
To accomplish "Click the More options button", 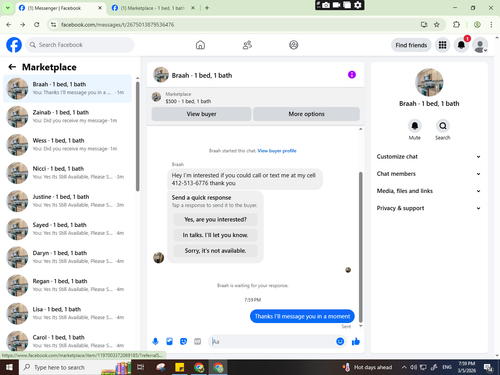I will point(306,114).
